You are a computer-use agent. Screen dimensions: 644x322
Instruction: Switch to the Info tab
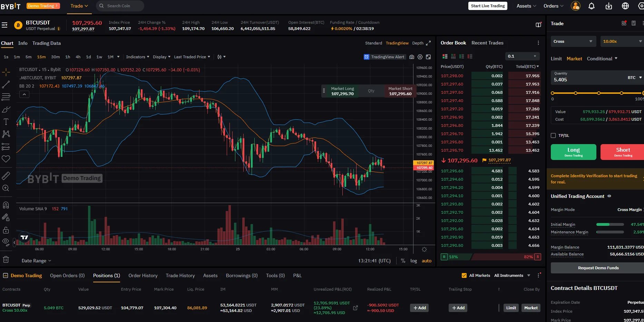(23, 43)
